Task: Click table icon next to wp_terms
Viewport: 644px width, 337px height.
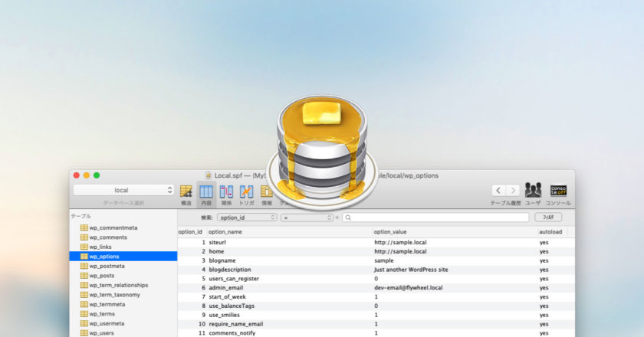Action: (84, 313)
